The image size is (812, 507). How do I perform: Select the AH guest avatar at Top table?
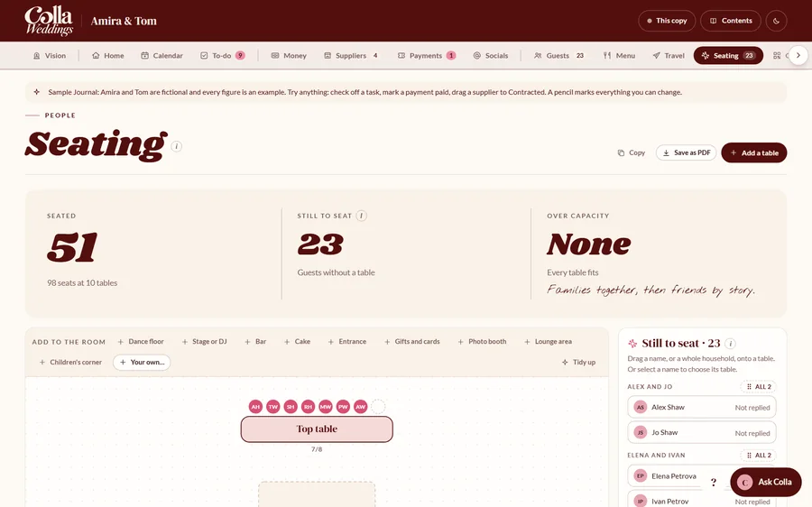click(256, 407)
